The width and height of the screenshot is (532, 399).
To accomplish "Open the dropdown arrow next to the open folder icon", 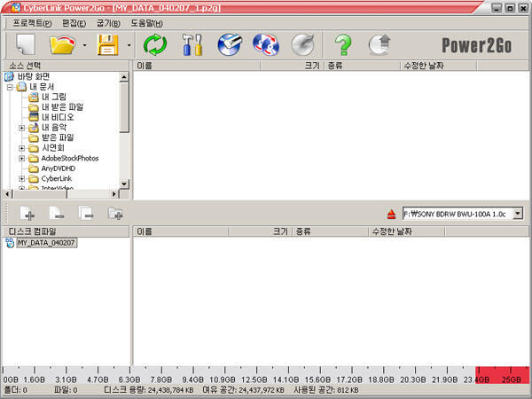I will [x=85, y=45].
